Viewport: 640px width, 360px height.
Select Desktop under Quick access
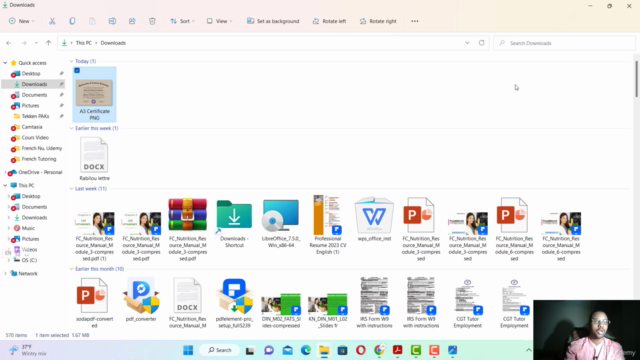31,73
